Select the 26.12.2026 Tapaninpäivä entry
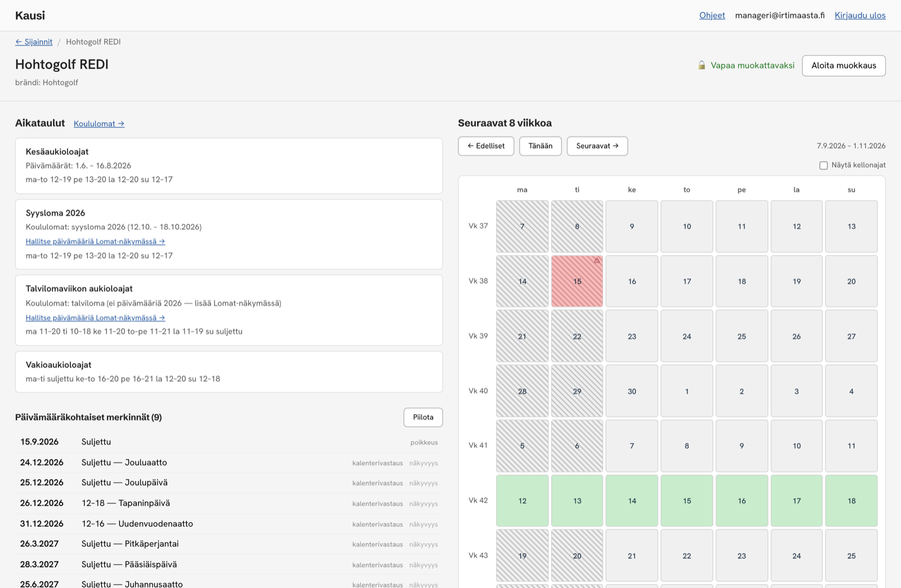The image size is (901, 588). 229,503
